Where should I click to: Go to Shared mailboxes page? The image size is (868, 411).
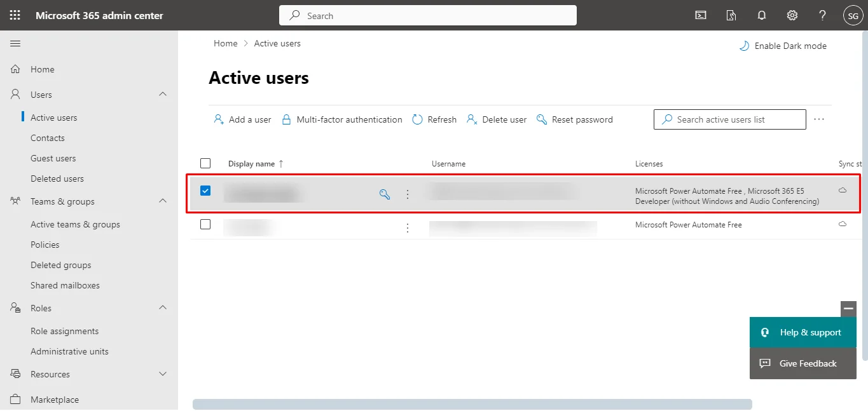(x=65, y=285)
